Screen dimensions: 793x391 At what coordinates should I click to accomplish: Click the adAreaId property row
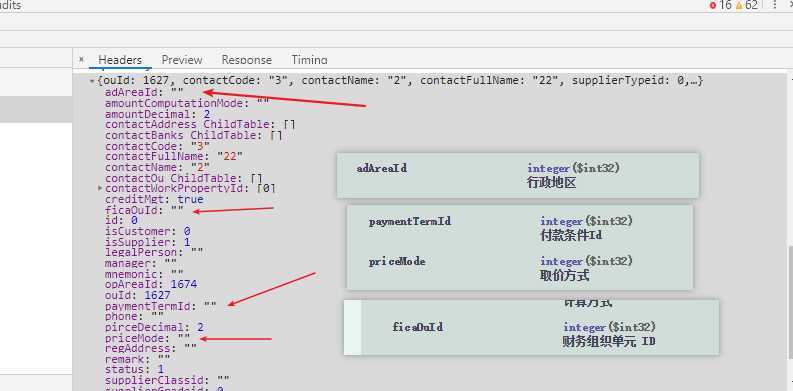145,93
